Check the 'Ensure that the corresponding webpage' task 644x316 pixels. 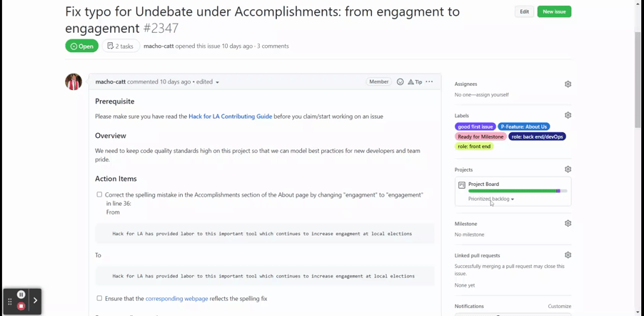99,298
